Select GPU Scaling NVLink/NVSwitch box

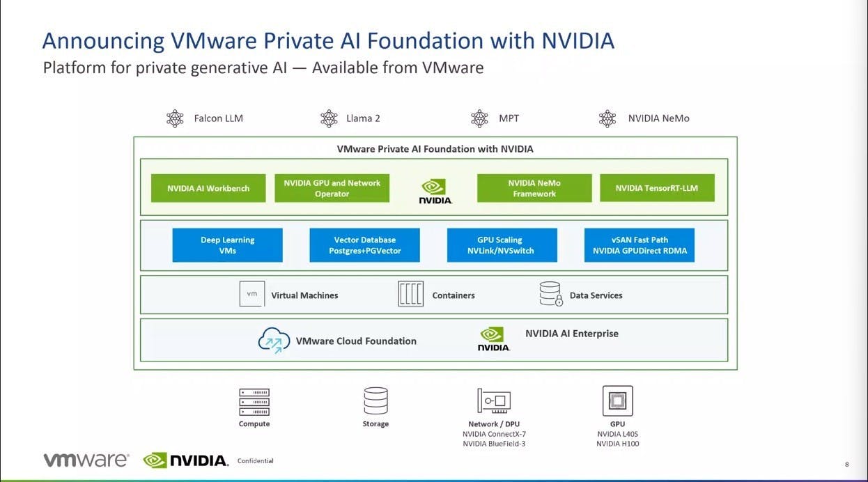click(502, 245)
